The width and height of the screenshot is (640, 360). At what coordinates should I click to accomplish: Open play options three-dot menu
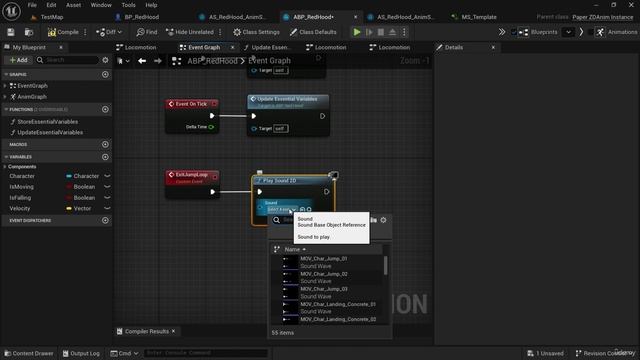[404, 32]
